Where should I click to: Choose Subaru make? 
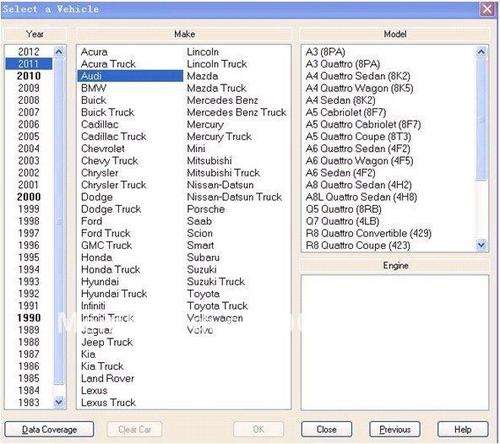[x=203, y=257]
